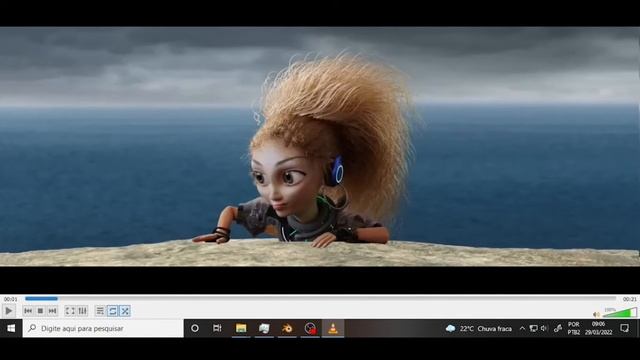Click the video display area
This screenshot has width=640, height=360.
click(x=320, y=146)
